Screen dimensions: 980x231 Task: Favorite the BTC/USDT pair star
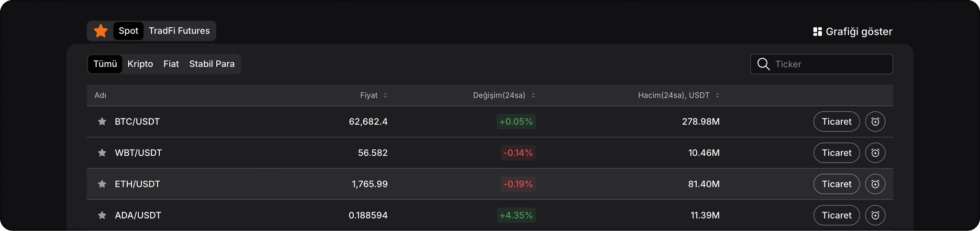pos(102,121)
